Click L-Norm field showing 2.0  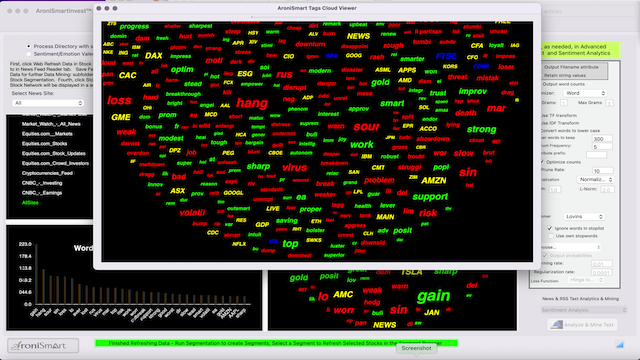[x=607, y=190]
